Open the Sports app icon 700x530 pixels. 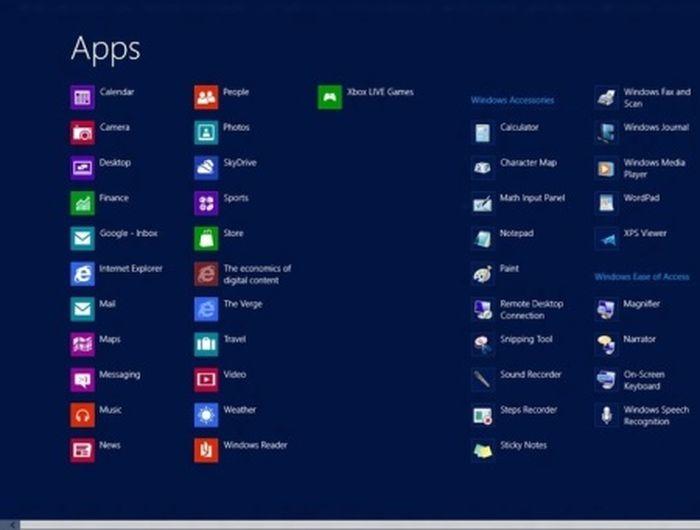click(x=206, y=203)
